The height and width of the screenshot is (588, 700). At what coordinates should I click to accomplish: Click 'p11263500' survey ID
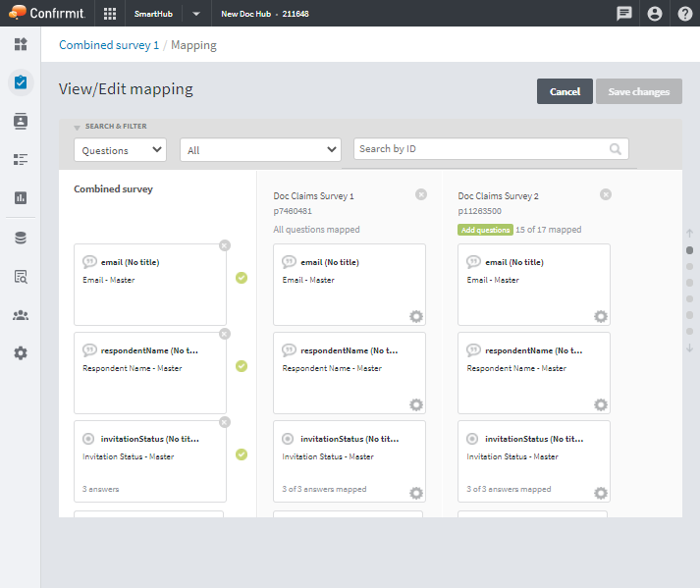tap(479, 211)
